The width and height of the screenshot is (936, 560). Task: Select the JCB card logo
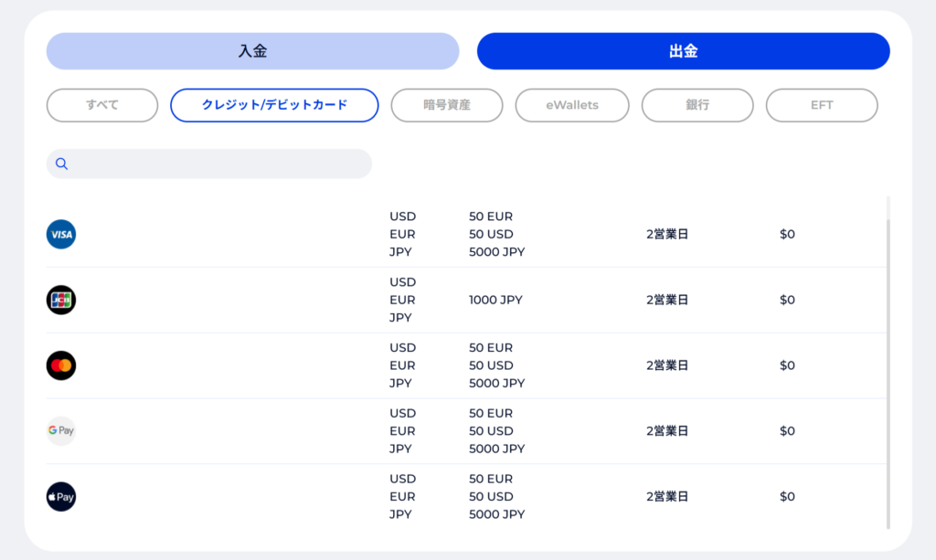(61, 300)
